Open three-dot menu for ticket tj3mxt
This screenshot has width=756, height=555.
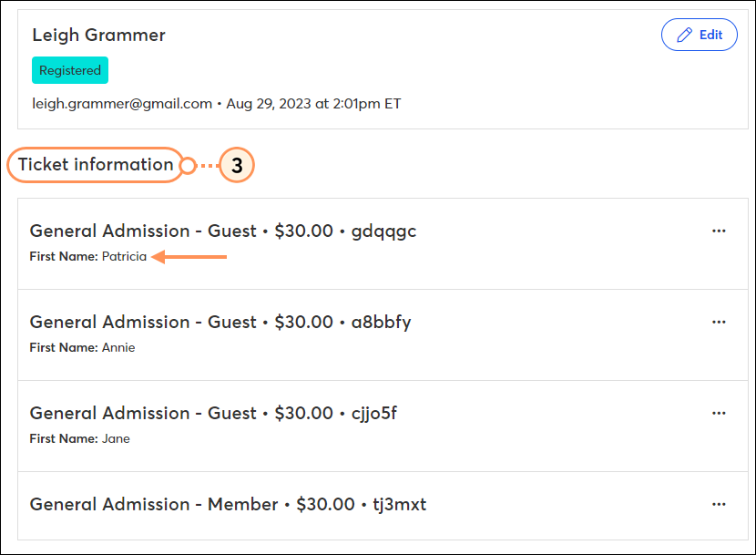[x=719, y=504]
